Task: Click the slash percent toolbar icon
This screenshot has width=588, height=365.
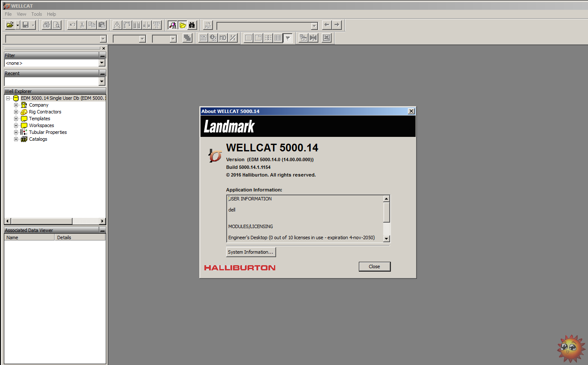Action: [233, 38]
